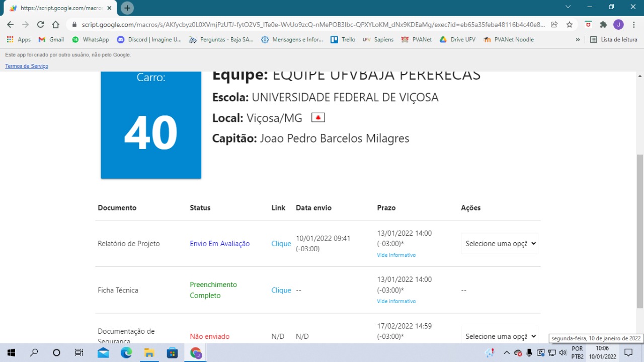The width and height of the screenshot is (644, 362).
Task: Click Vide informativo under Relatório de Projeto deadline
Action: (396, 255)
